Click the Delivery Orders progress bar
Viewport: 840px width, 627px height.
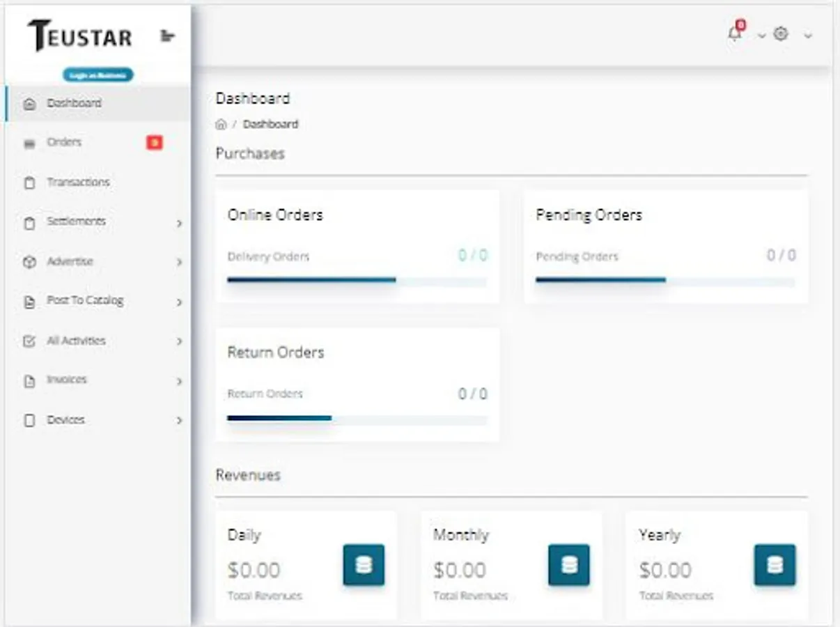click(357, 281)
